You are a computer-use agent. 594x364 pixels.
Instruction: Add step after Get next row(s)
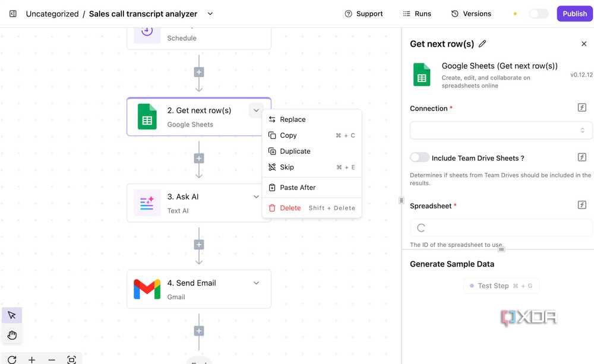pos(199,159)
